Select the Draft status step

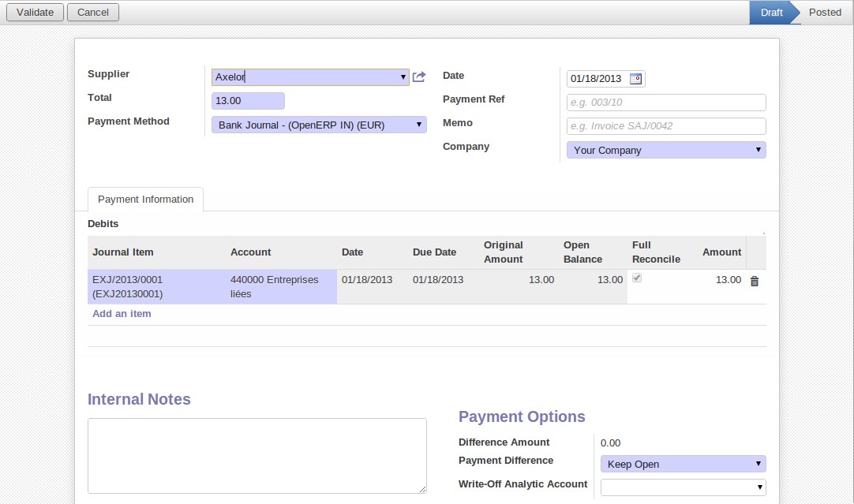pos(771,13)
